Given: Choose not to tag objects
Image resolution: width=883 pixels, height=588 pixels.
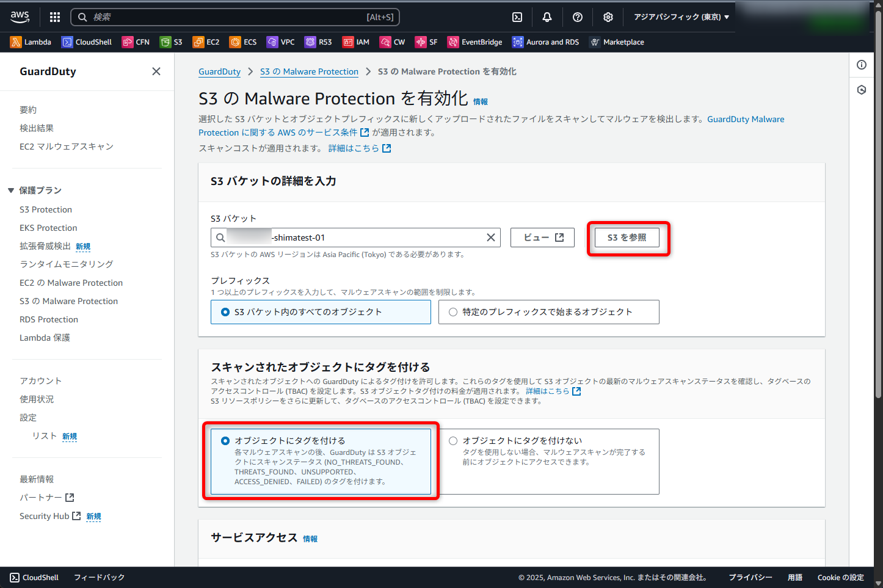Looking at the screenshot, I should coord(548,462).
